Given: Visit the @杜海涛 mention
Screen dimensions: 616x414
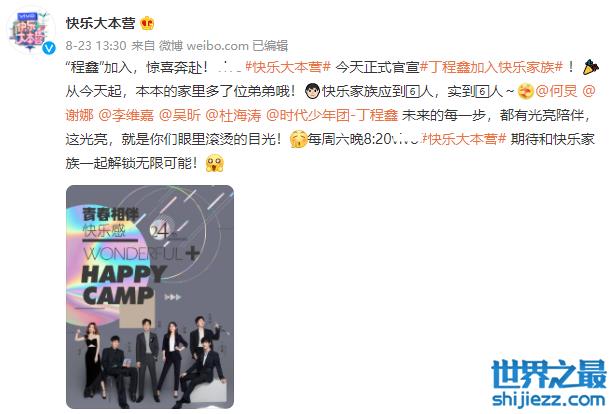Looking at the screenshot, I should coord(233,115).
